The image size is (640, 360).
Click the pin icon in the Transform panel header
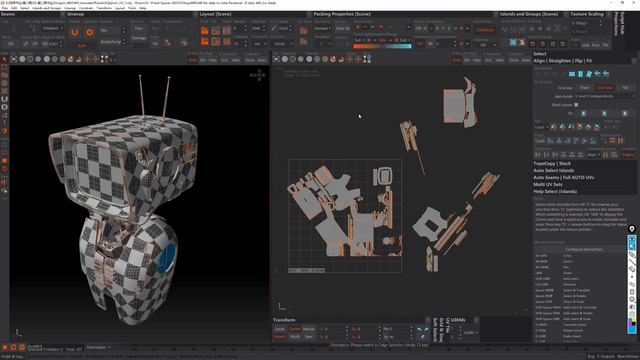[x=427, y=320]
